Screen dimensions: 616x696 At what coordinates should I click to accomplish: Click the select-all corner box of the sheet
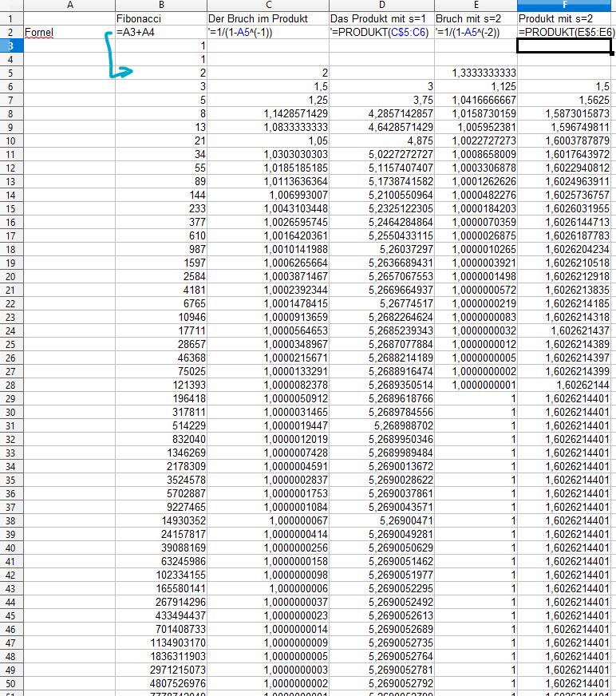(12, 5)
